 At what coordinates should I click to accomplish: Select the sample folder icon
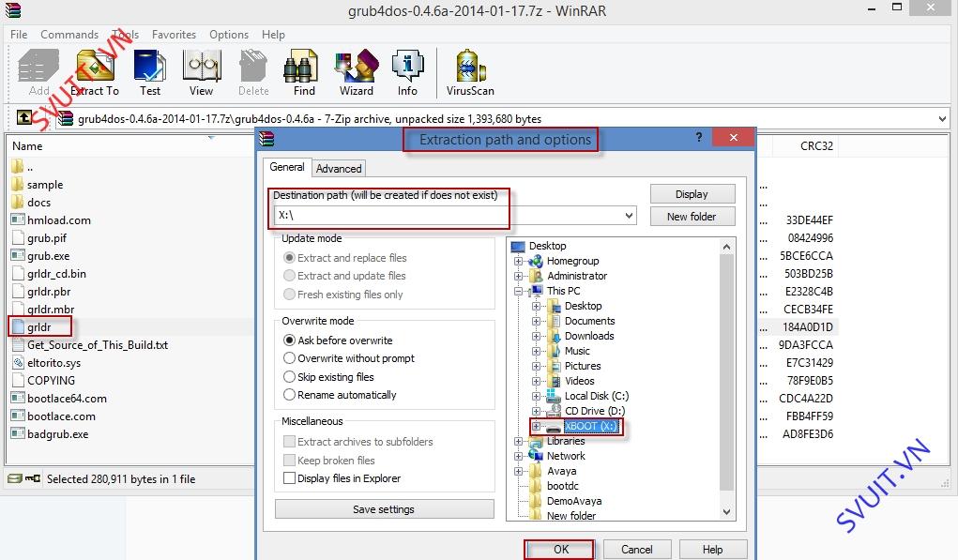click(17, 184)
